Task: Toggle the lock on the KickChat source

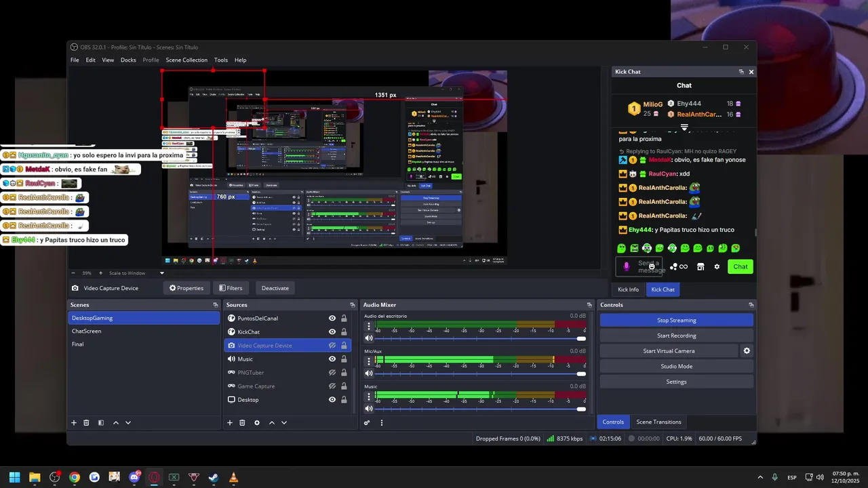Action: (x=344, y=332)
